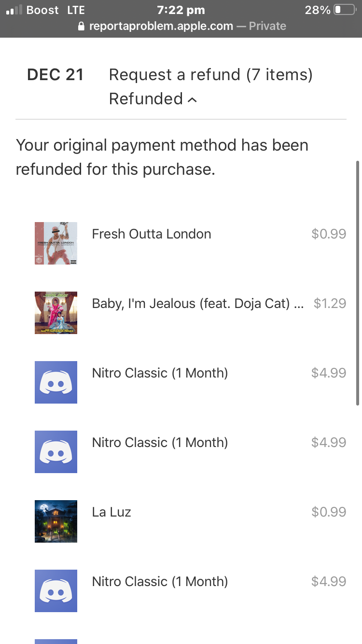362x644 pixels.
Task: Tap the $1.29 price of Baby, I'm Jealous
Action: click(x=330, y=304)
